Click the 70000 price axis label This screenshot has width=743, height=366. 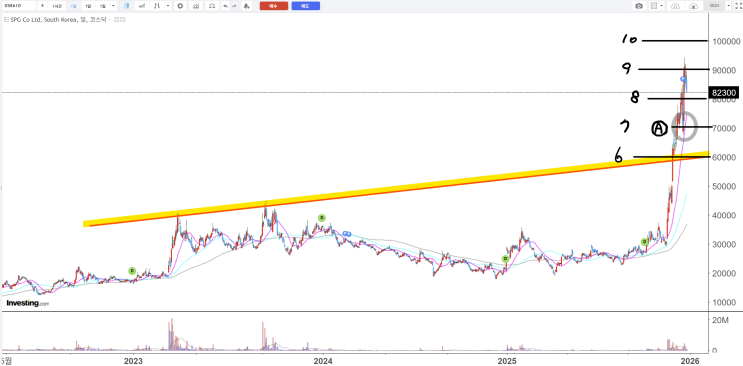[x=725, y=128]
